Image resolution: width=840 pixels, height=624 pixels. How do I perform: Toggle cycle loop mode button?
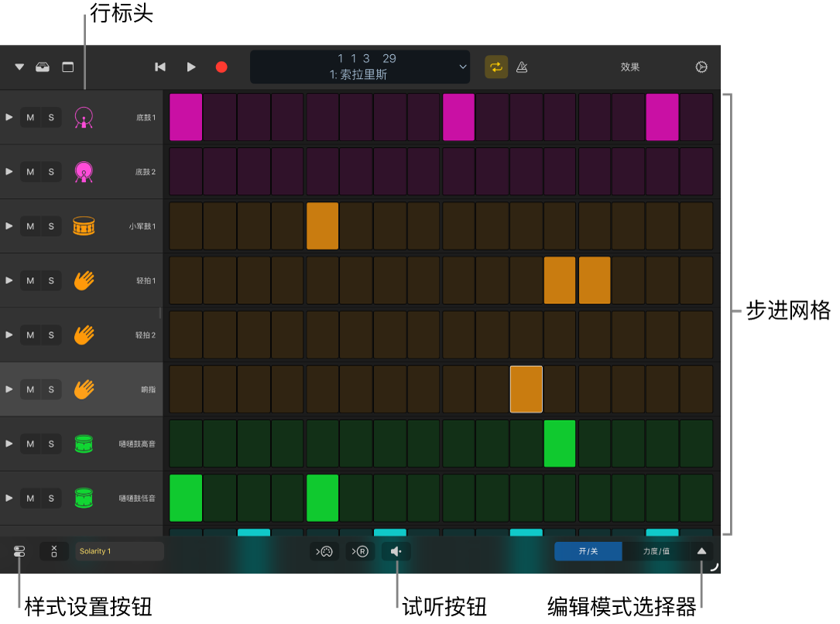tap(496, 67)
